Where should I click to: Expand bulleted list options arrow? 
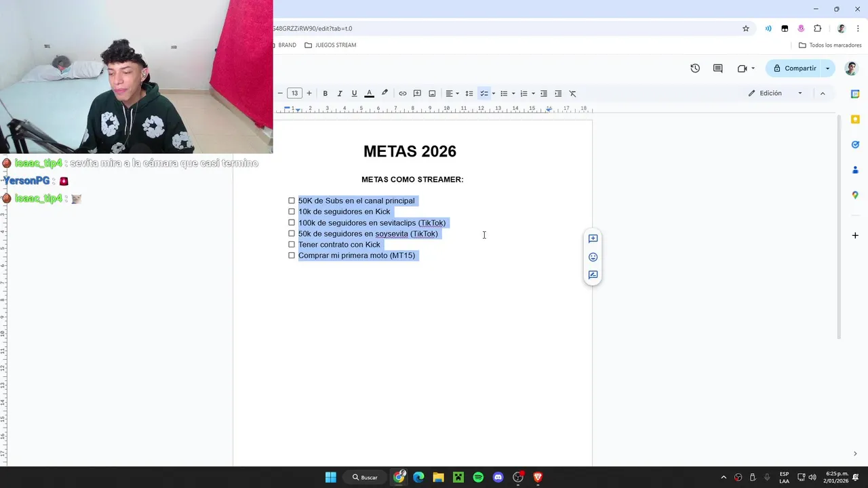point(513,94)
